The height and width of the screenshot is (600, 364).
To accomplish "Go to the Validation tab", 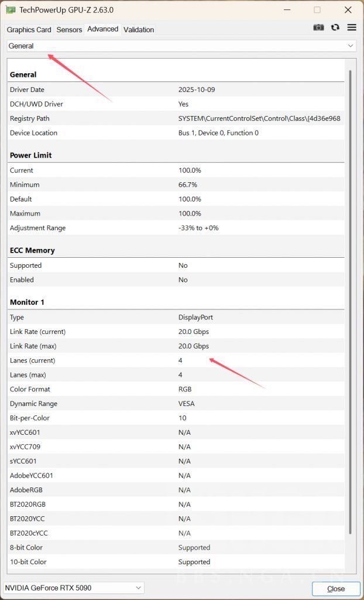I will [139, 30].
